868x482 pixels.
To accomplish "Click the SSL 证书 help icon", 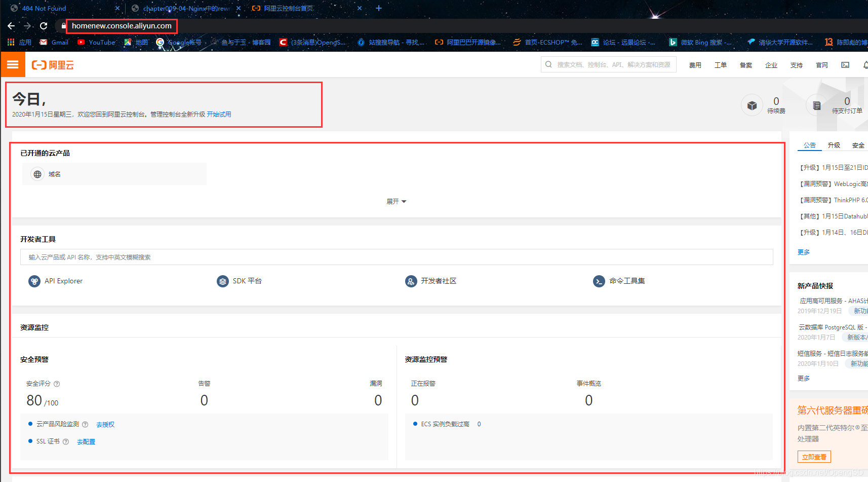I will (66, 442).
